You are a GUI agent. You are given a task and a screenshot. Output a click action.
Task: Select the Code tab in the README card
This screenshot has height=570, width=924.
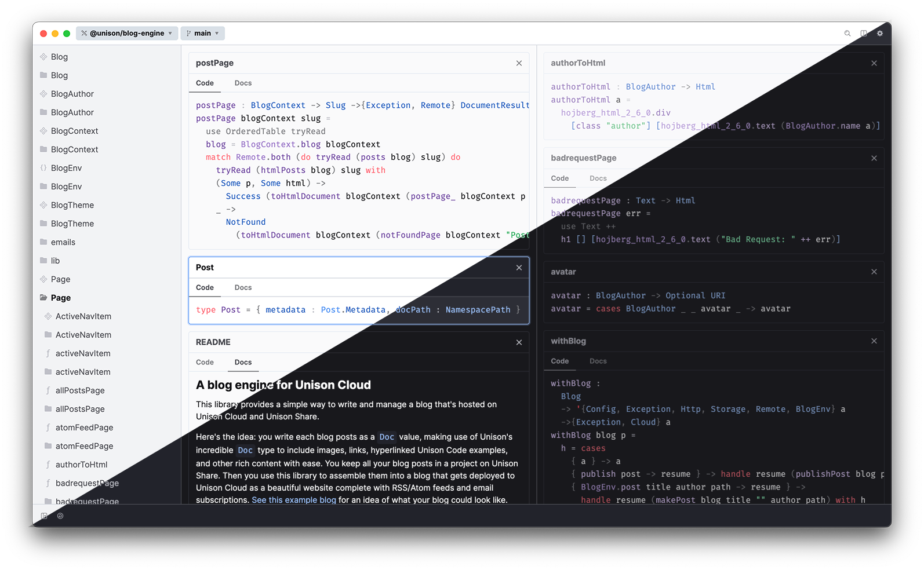[x=205, y=363]
